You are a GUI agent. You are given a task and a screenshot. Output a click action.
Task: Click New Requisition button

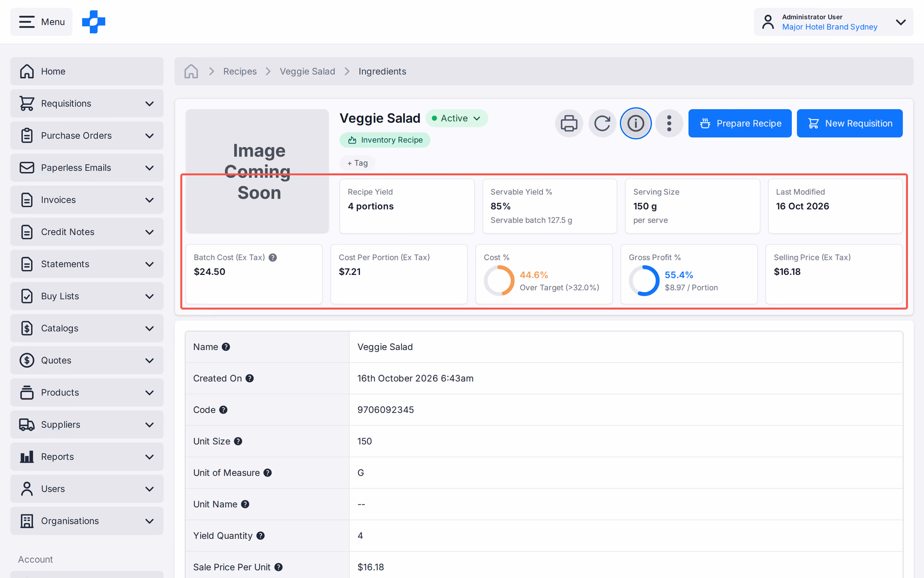[849, 123]
